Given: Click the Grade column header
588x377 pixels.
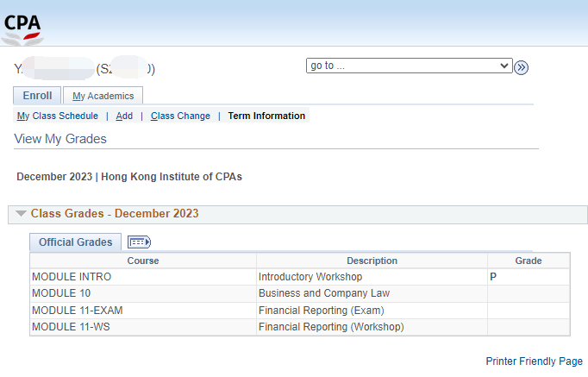Looking at the screenshot, I should (x=529, y=261).
